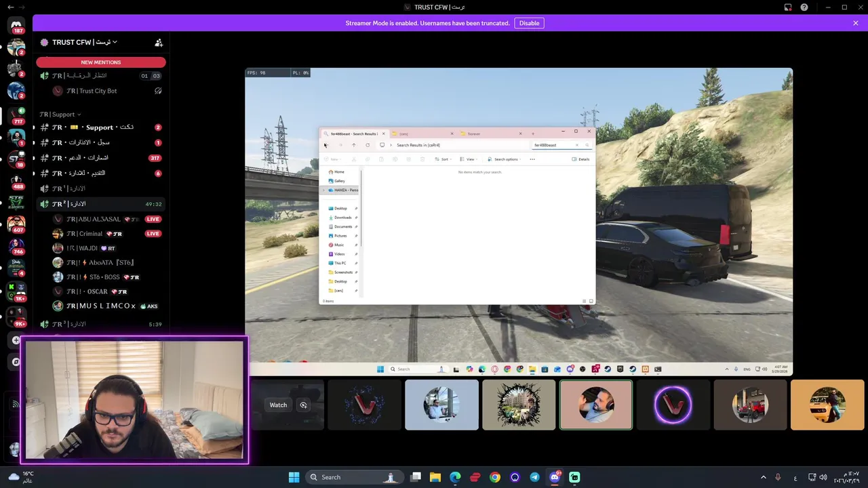Open the TRUST CFW server dropdown
This screenshot has width=868, height=488.
click(85, 42)
